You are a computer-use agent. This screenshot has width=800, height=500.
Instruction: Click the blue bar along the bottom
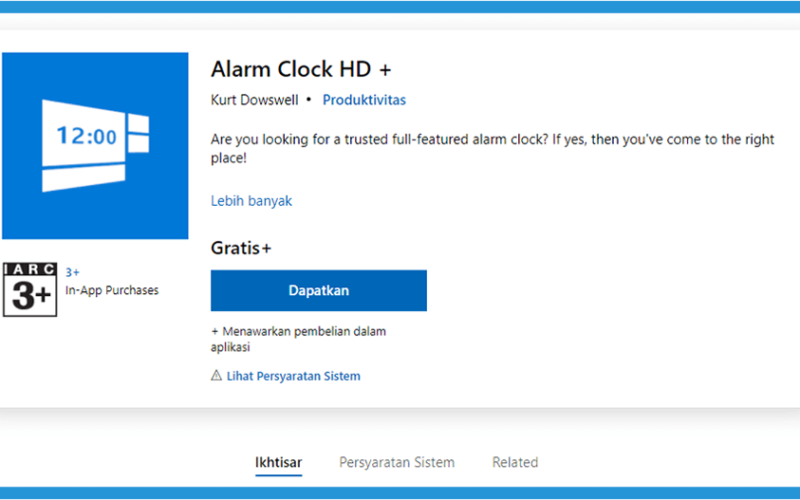[400, 493]
